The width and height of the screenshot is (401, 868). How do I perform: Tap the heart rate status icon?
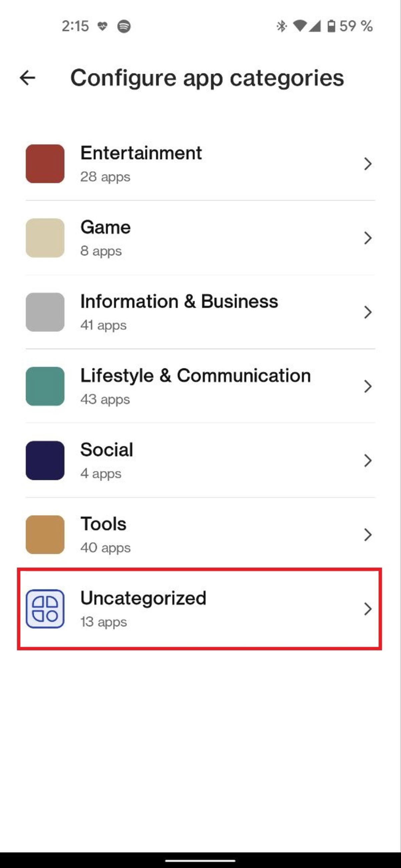pos(103,26)
